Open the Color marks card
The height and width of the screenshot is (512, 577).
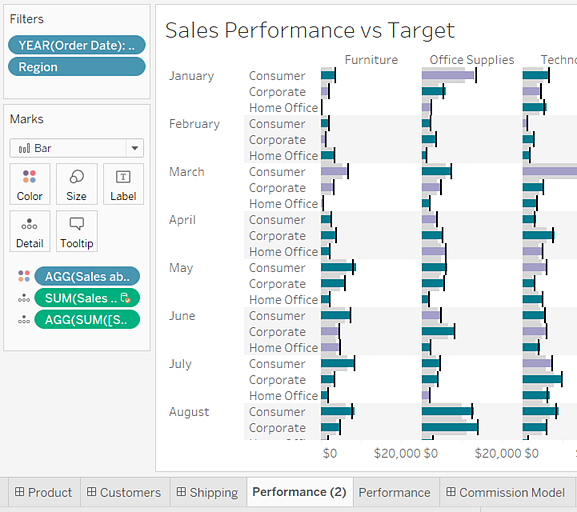(x=30, y=184)
